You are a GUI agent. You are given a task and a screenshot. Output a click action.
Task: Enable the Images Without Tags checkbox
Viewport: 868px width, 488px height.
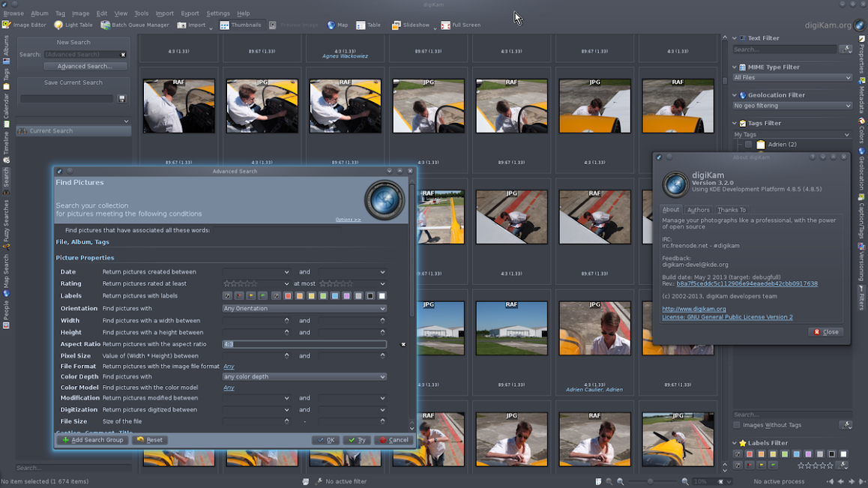(x=738, y=425)
